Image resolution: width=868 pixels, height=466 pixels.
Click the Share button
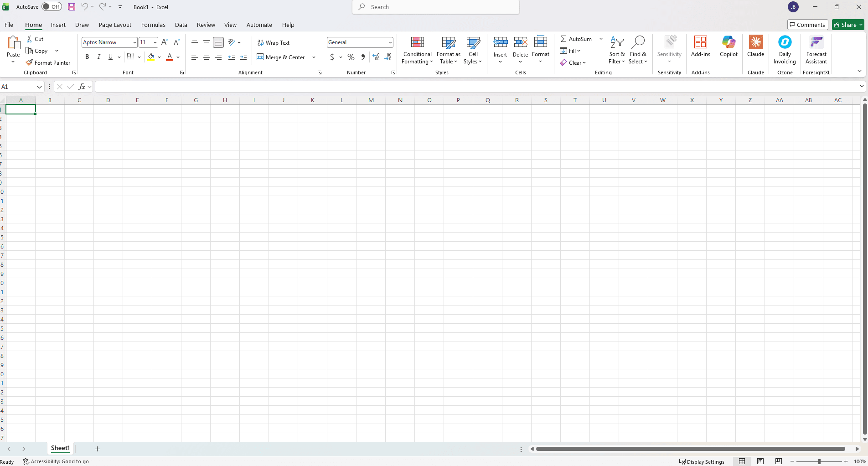pos(847,24)
